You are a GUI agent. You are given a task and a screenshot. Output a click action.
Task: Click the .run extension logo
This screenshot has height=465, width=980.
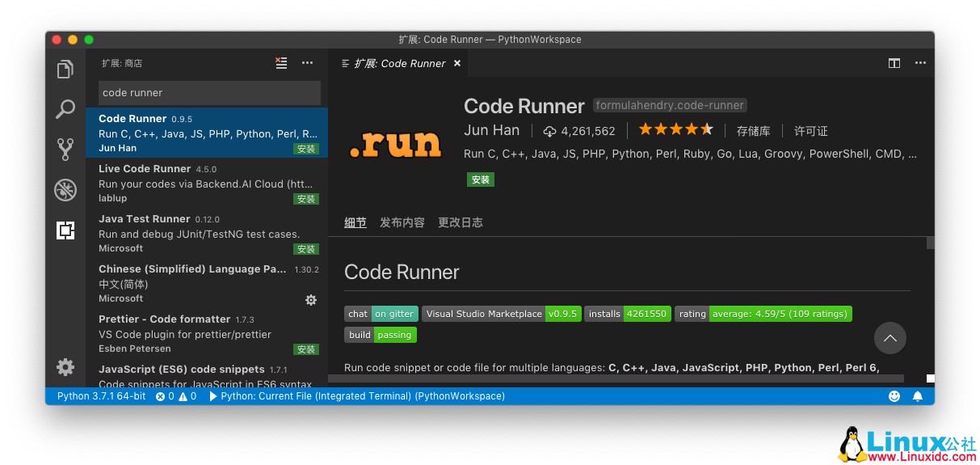point(396,144)
